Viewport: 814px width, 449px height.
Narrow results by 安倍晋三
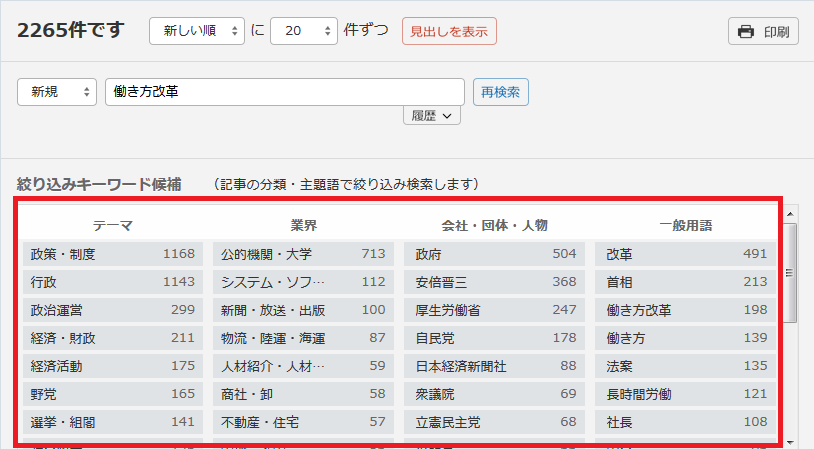tap(494, 282)
